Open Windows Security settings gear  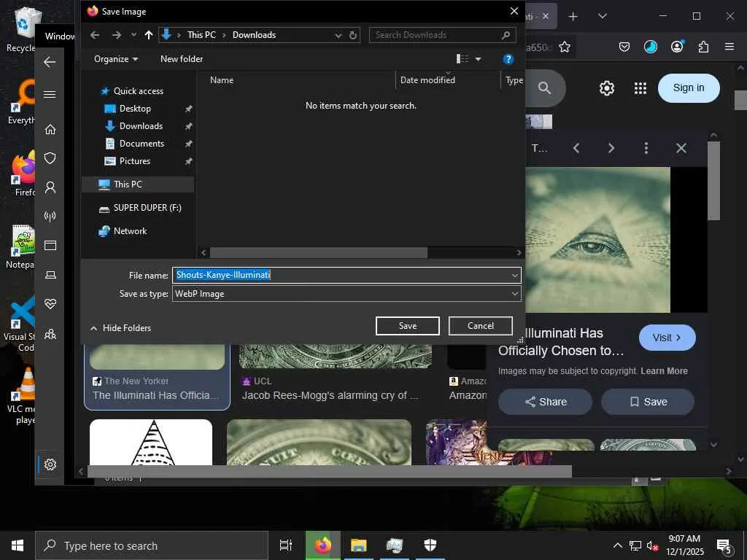point(50,464)
